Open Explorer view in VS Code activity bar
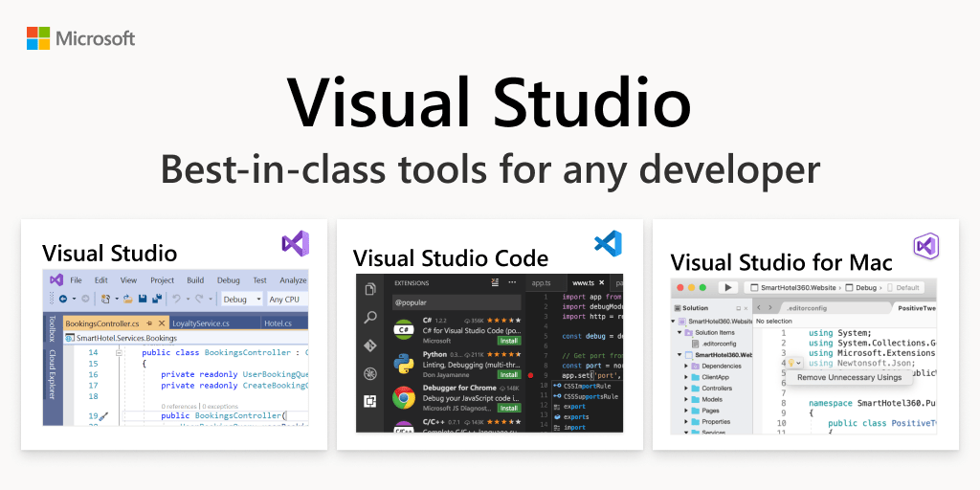 pos(370,289)
